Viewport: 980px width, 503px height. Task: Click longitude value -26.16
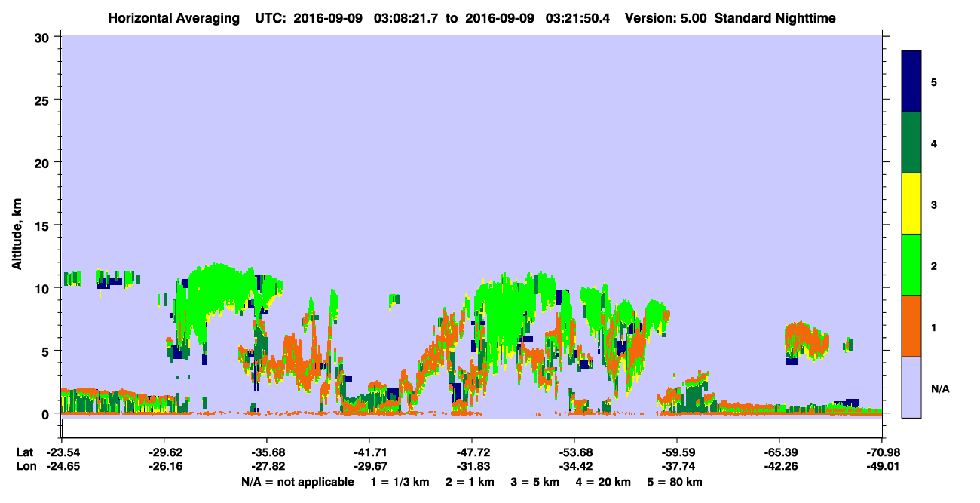(x=164, y=467)
